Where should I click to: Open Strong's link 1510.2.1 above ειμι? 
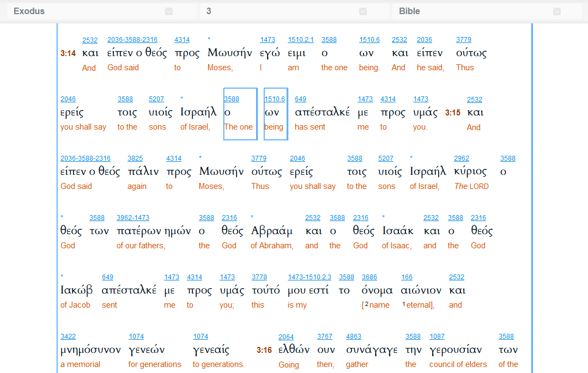[x=300, y=40]
